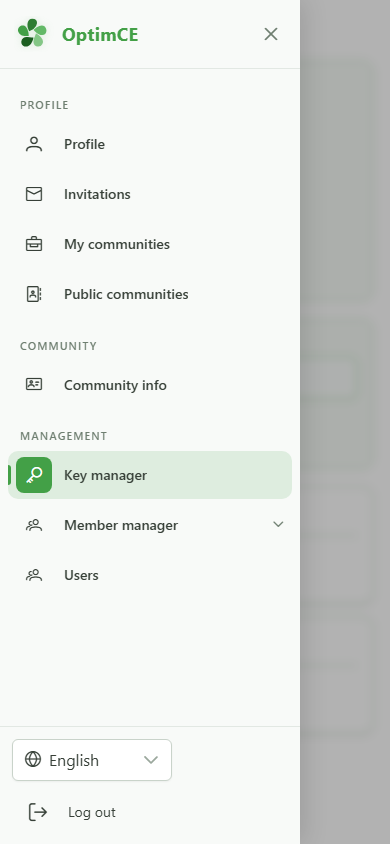The width and height of the screenshot is (390, 844).
Task: Click the OptimCE clover logo
Action: point(32,34)
